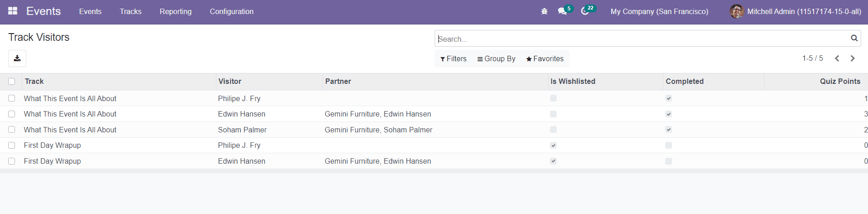Open Mitchell Admin user menu
The width and height of the screenshot is (868, 214).
[x=795, y=11]
